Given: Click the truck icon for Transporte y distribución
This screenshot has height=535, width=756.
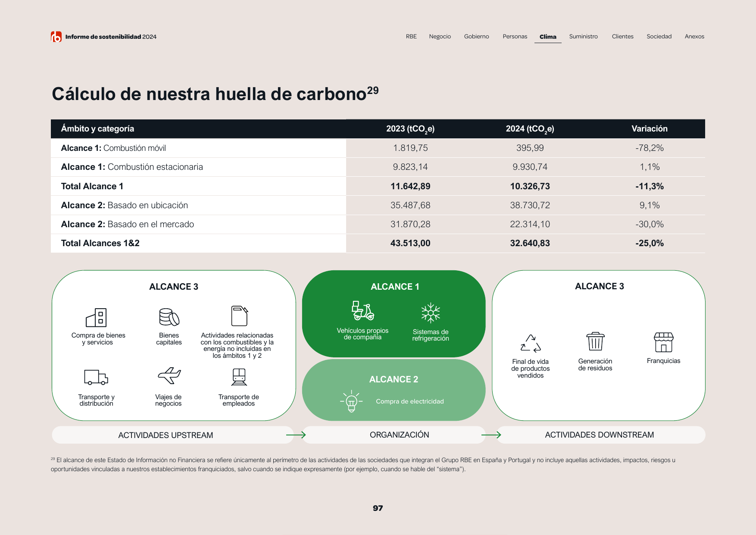Looking at the screenshot, I should [96, 377].
